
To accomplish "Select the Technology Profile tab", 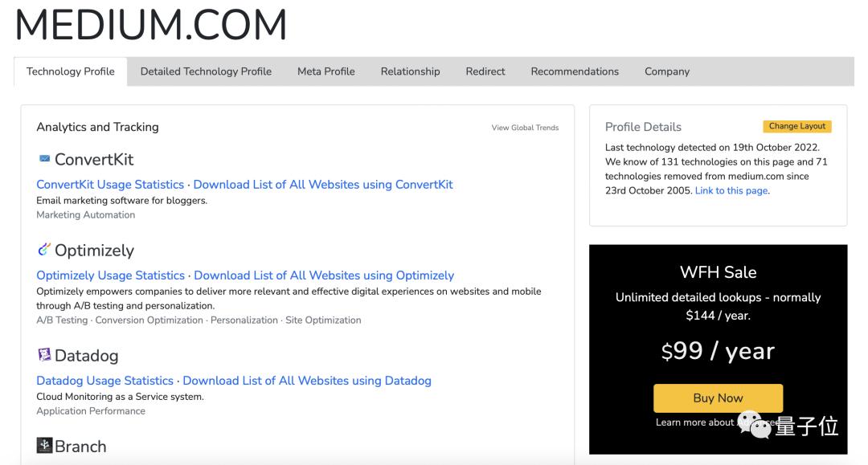I will pyautogui.click(x=70, y=71).
